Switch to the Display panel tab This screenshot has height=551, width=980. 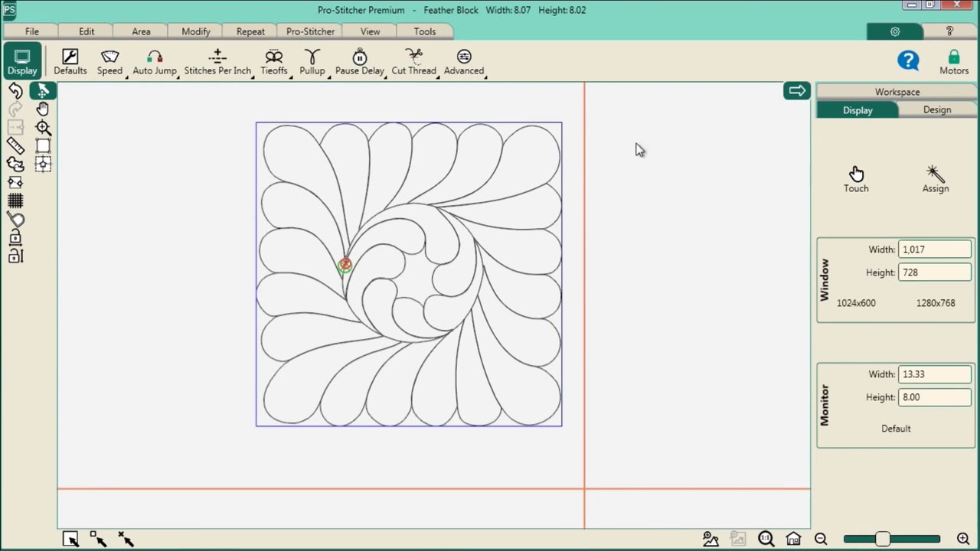click(x=857, y=110)
